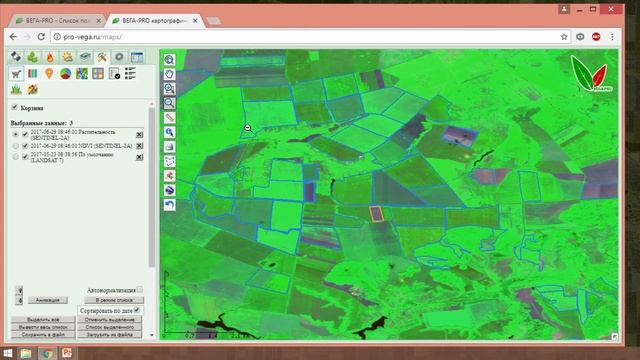The height and width of the screenshot is (360, 640).
Task: Click the Отменить выделение button
Action: pyautogui.click(x=110, y=320)
